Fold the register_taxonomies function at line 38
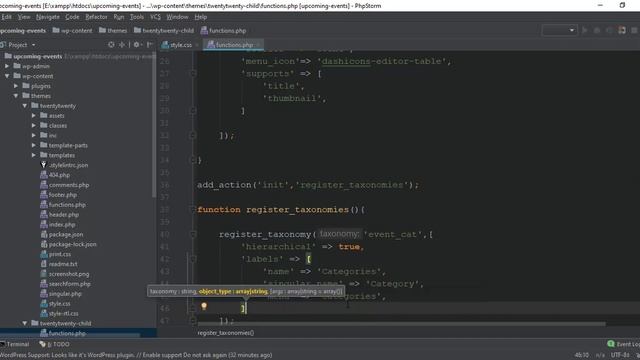Image resolution: width=640 pixels, height=360 pixels. (193, 209)
